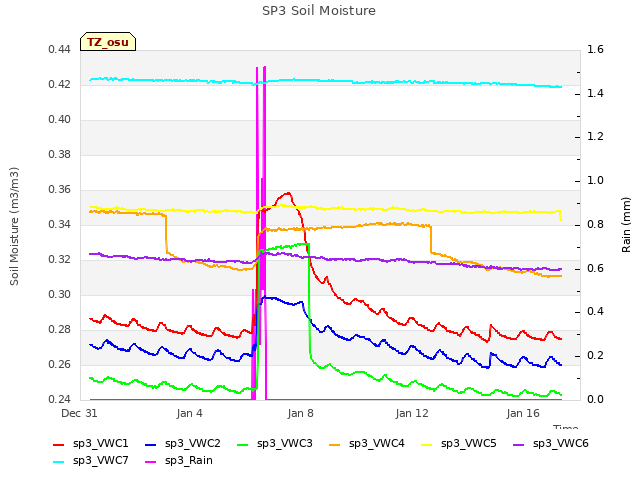Click the 0.8 rain axis value
Viewport: 640px width, 480px height.
pos(596,224)
